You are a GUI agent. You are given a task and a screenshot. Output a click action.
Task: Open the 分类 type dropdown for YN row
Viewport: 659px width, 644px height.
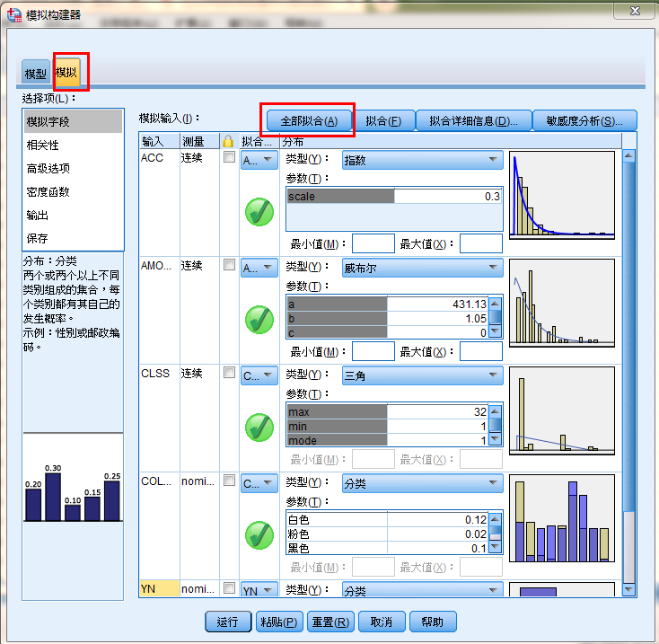(x=422, y=589)
